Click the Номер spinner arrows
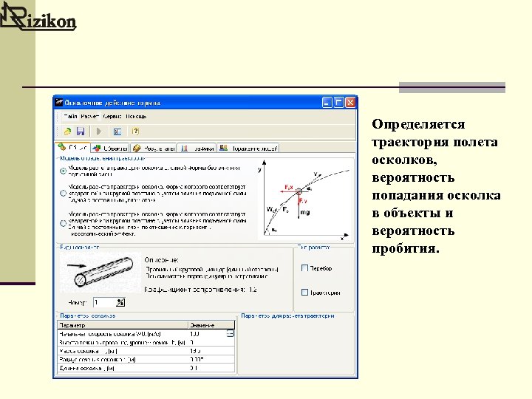The image size is (532, 399). [120, 302]
